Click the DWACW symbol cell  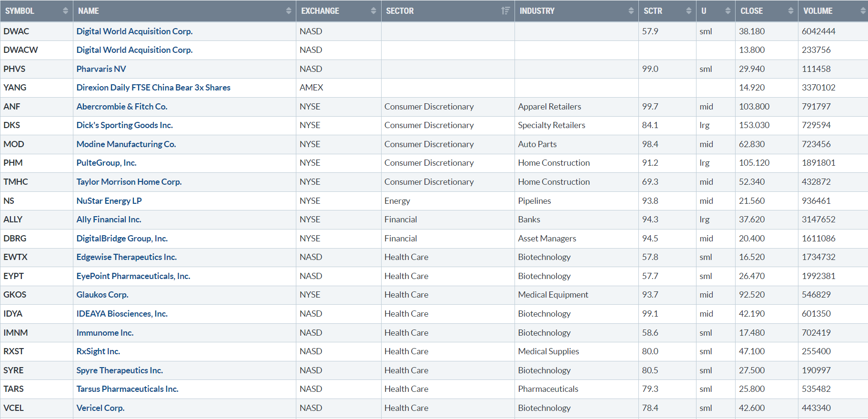click(x=20, y=50)
